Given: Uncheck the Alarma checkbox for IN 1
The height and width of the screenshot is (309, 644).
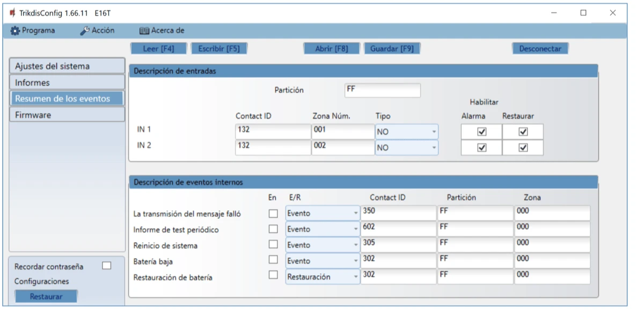Looking at the screenshot, I should pyautogui.click(x=482, y=132).
